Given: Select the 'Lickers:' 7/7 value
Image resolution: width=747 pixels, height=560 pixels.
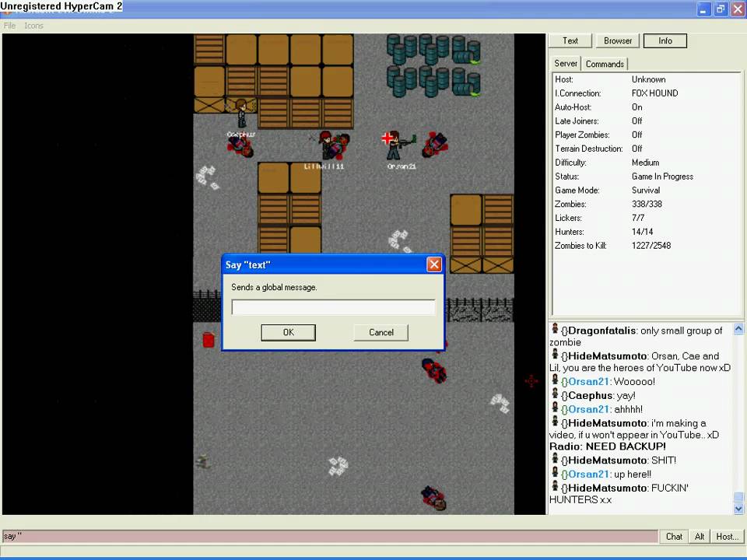Looking at the screenshot, I should 638,218.
